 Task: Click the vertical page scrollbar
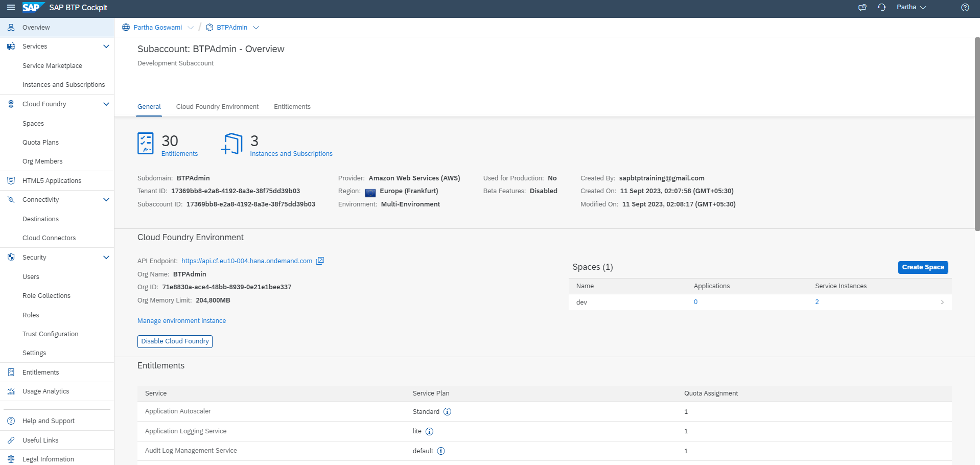(977, 134)
